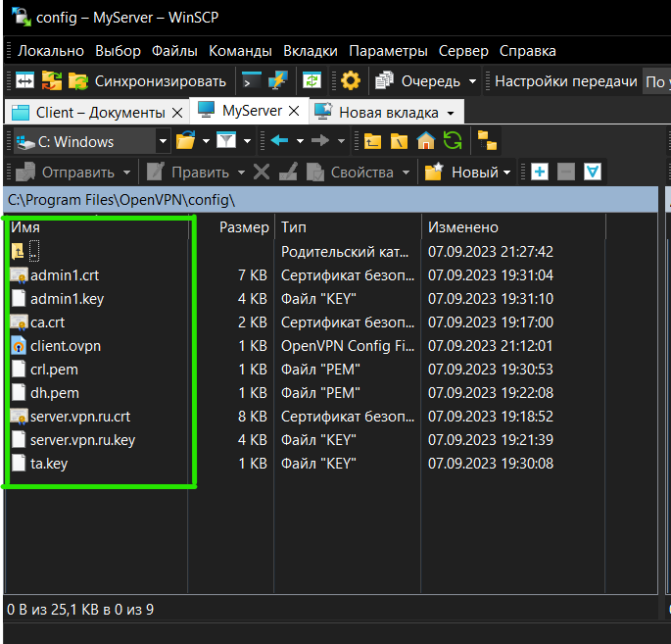The image size is (671, 644).
Task: Click the blue Back arrow
Action: tap(279, 140)
